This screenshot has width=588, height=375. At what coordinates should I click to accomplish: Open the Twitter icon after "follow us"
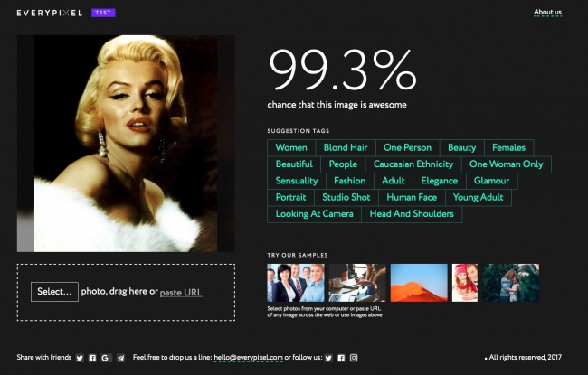tap(328, 358)
